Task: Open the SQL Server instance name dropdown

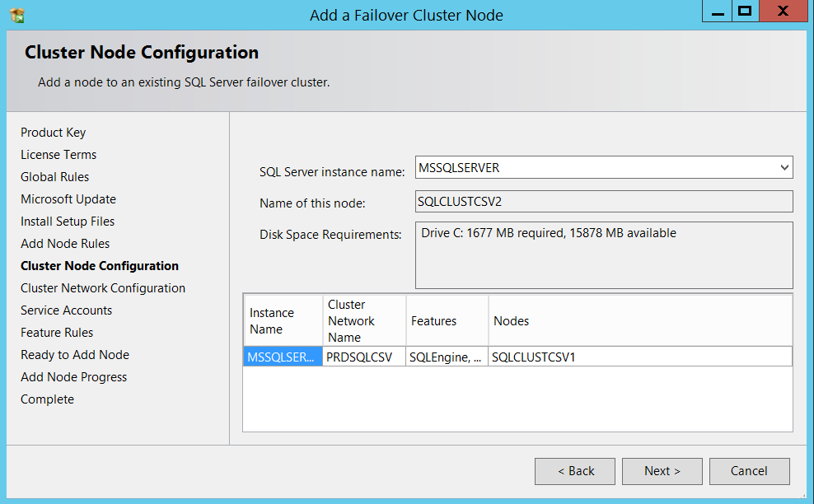Action: pyautogui.click(x=784, y=168)
